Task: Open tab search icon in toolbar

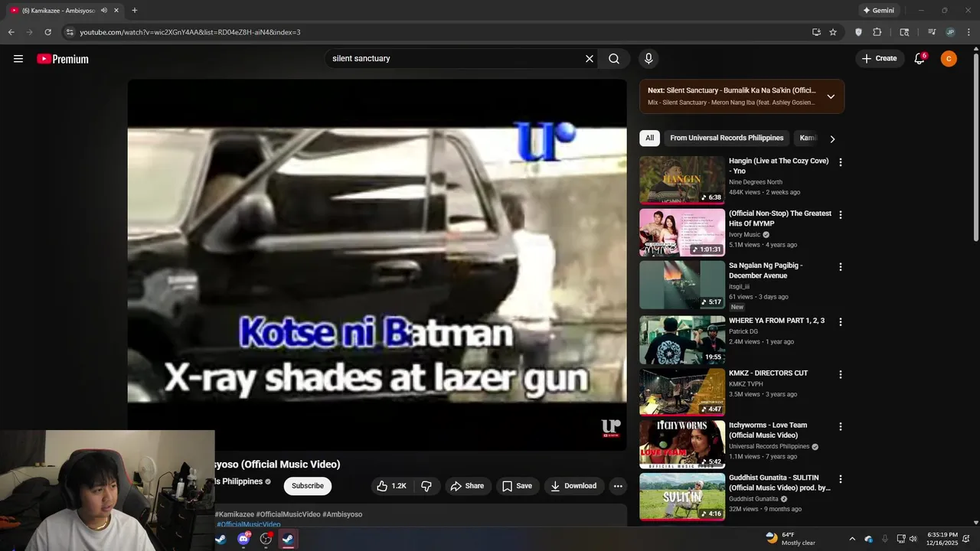Action: (x=904, y=32)
